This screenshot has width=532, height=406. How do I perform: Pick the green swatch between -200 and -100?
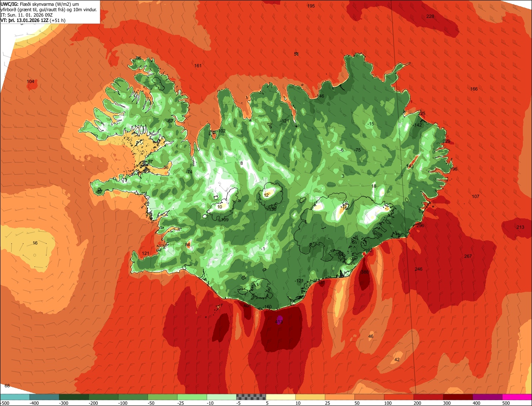pyautogui.click(x=103, y=396)
